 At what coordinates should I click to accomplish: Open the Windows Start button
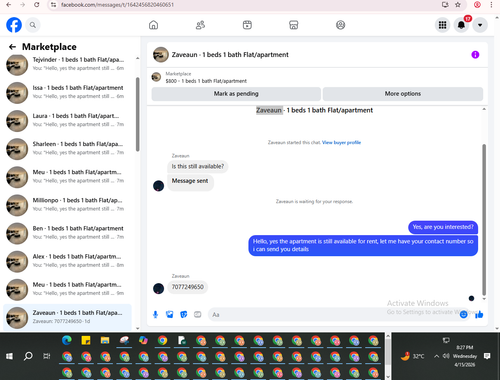[9, 356]
